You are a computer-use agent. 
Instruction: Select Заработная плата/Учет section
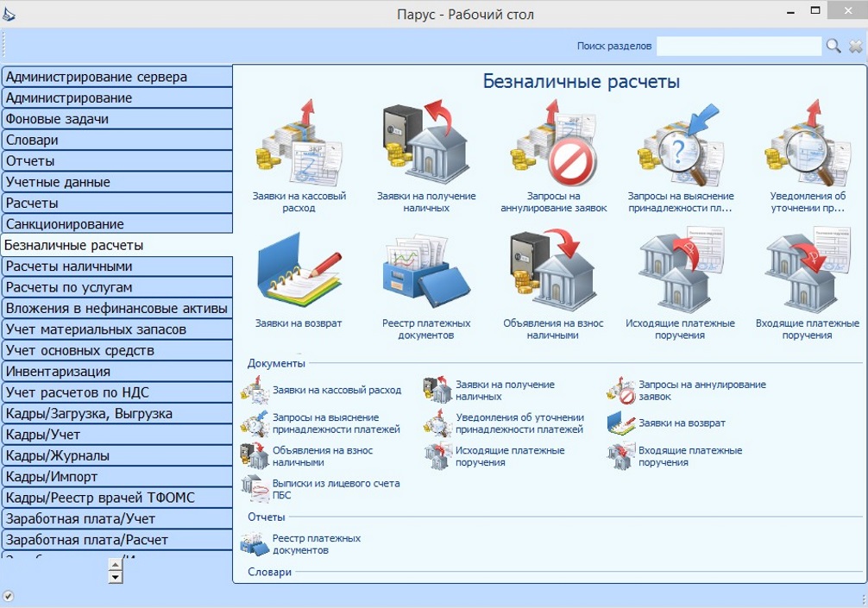click(x=116, y=518)
